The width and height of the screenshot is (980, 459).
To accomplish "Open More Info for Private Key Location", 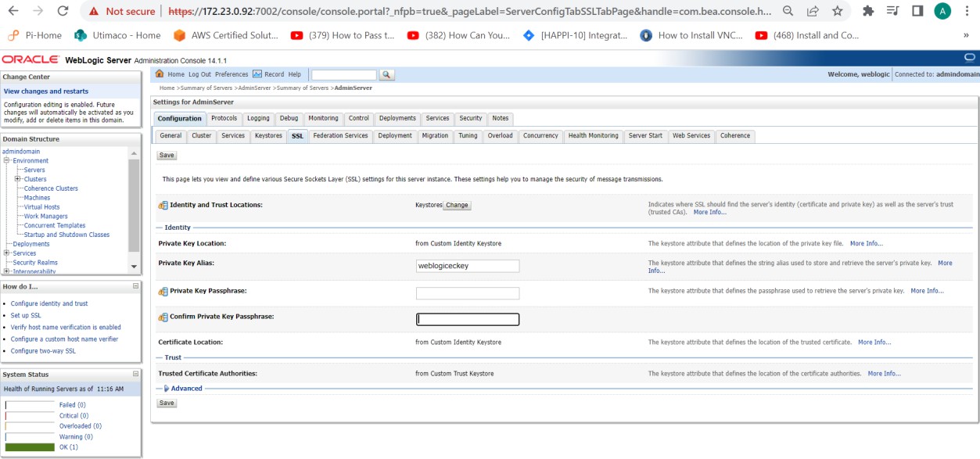I will (x=867, y=243).
